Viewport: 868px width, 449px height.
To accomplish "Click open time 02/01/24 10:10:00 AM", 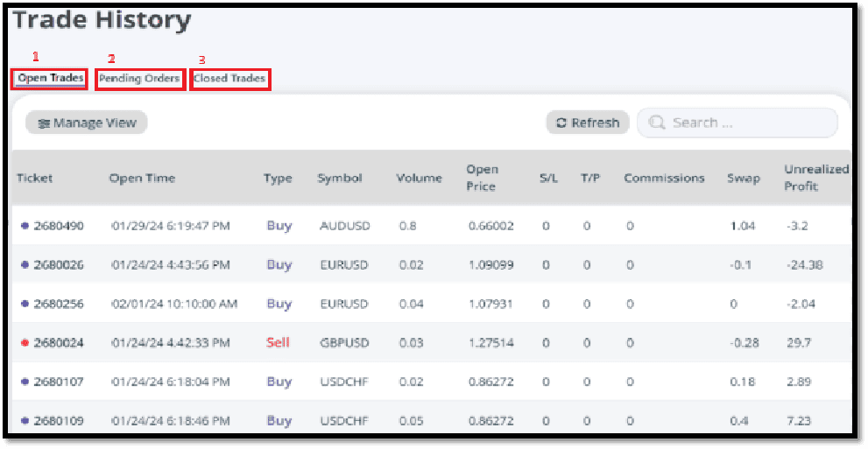I will point(174,304).
